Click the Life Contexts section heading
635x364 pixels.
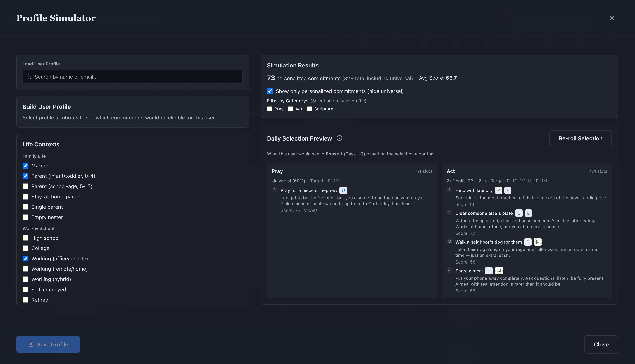click(x=41, y=144)
